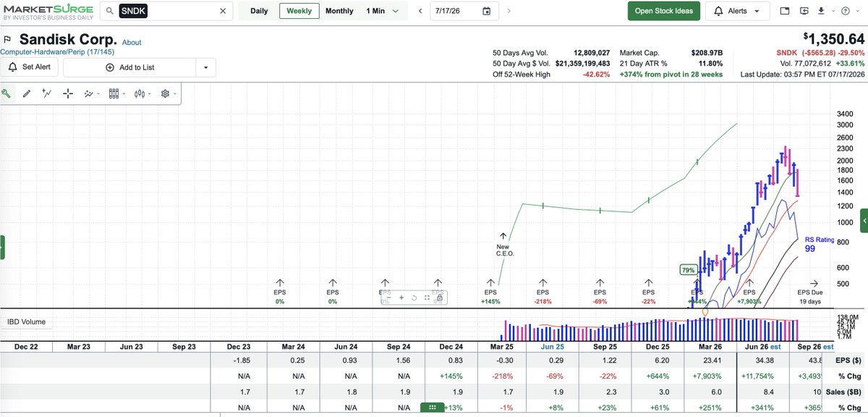
Task: Toggle fullscreen chart view icon
Action: click(427, 298)
